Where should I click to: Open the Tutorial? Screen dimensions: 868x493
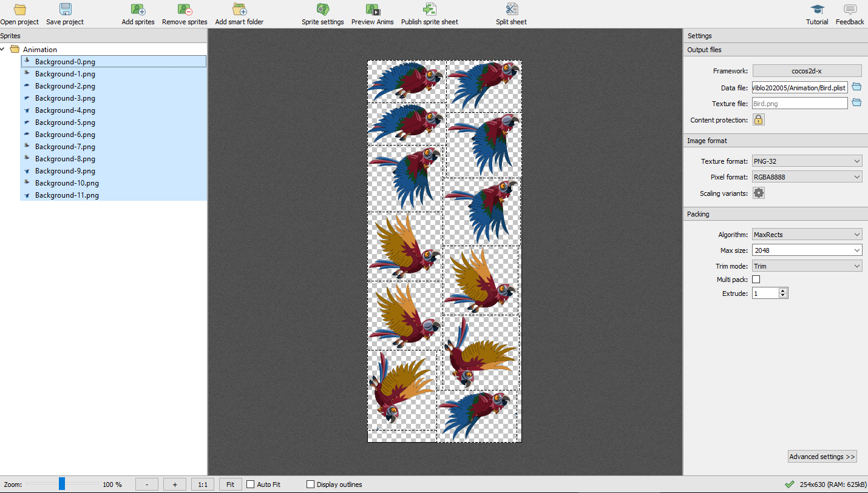817,14
